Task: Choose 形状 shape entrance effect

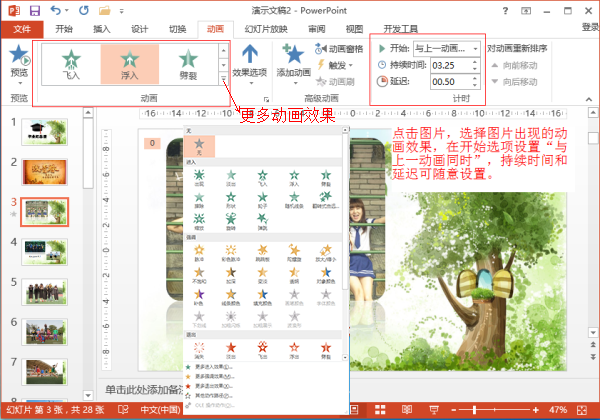Action: coord(231,200)
